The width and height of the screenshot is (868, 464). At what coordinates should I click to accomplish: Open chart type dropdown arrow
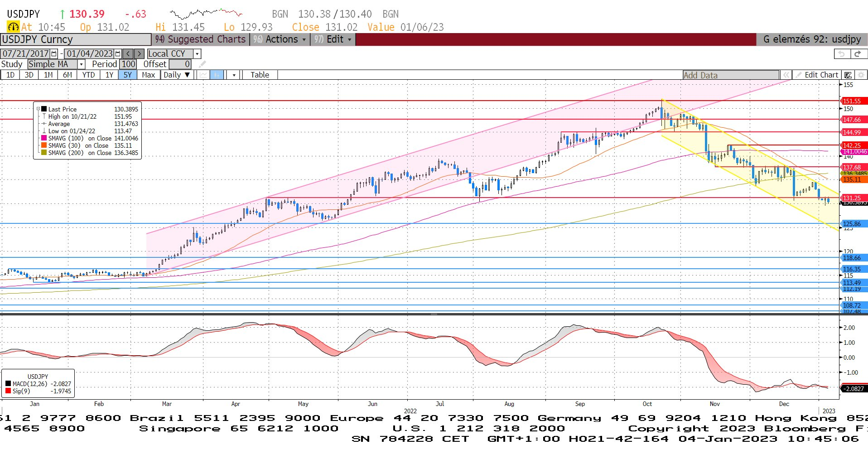click(234, 75)
